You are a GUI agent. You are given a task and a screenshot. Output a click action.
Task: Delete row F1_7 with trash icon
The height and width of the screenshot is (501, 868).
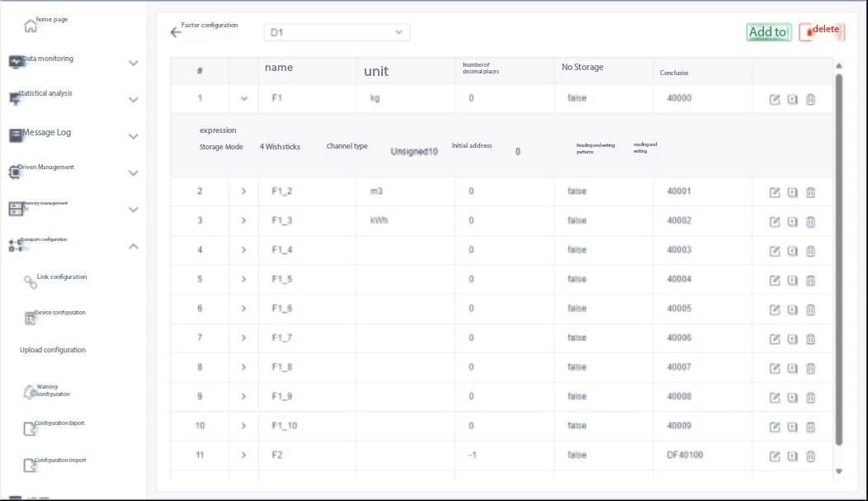[810, 339]
